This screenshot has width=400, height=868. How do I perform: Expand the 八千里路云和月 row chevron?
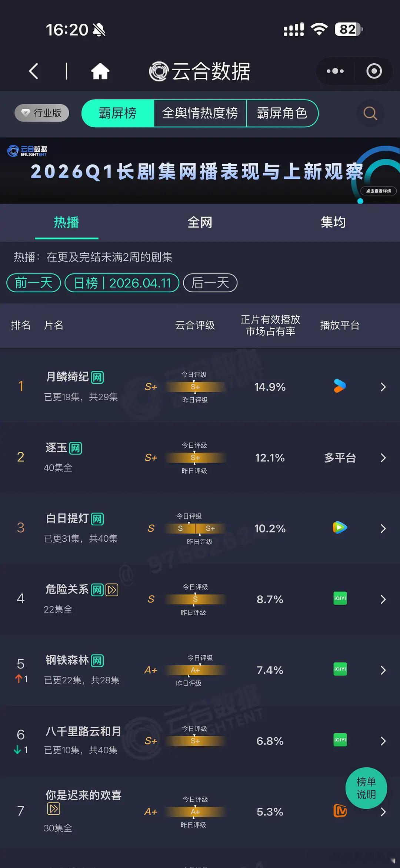(383, 741)
